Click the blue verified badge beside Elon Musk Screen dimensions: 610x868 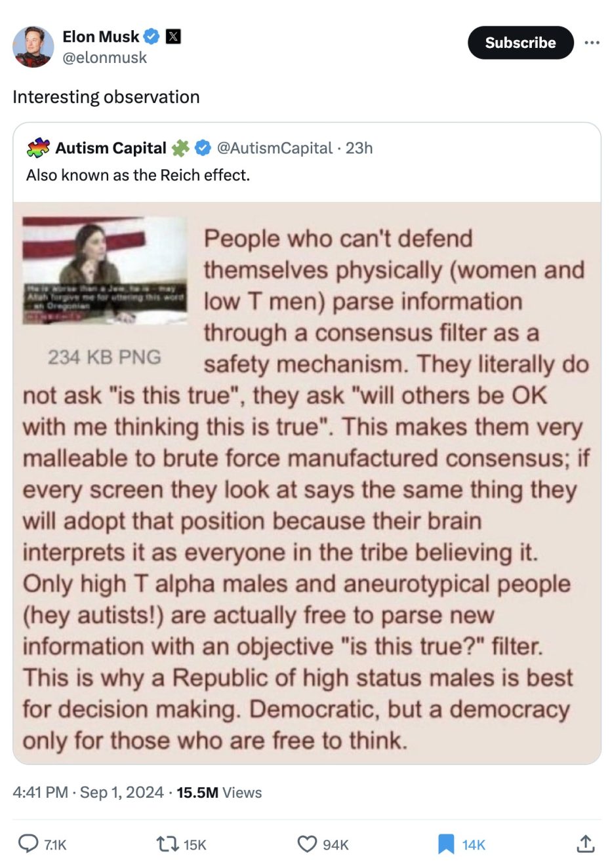152,37
